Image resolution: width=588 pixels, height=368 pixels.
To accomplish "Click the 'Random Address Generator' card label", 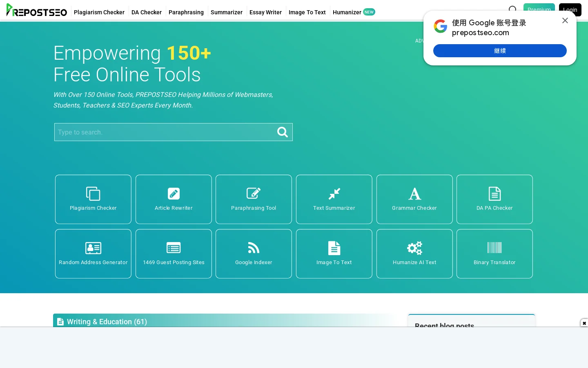I will coord(93,263).
